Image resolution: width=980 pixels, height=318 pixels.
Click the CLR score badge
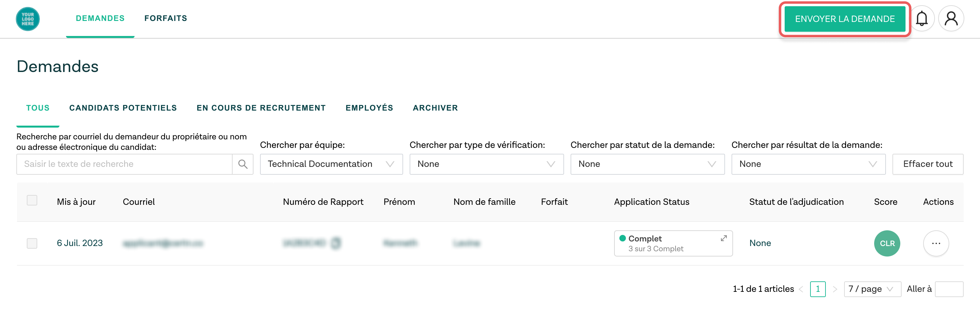point(887,243)
